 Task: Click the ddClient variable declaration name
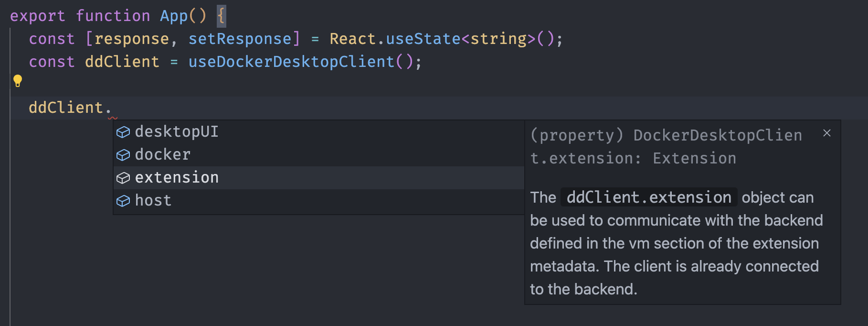tap(122, 62)
